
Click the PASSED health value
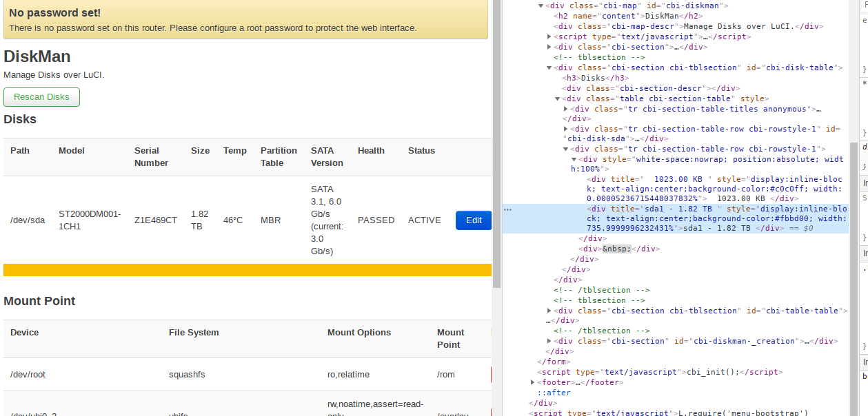[376, 220]
